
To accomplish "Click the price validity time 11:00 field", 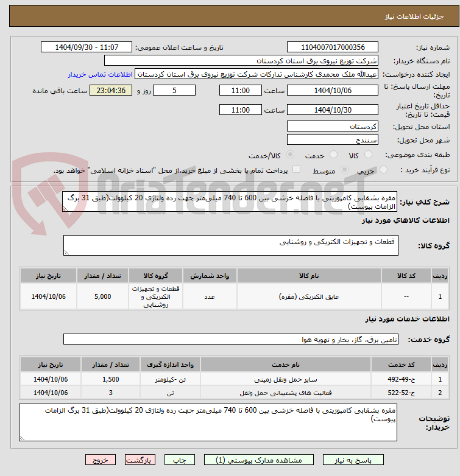I will [x=240, y=110].
